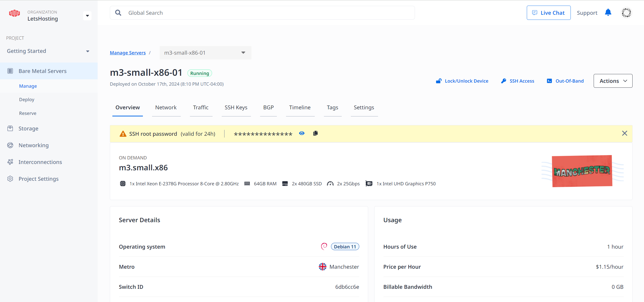Open the notifications bell

click(608, 12)
